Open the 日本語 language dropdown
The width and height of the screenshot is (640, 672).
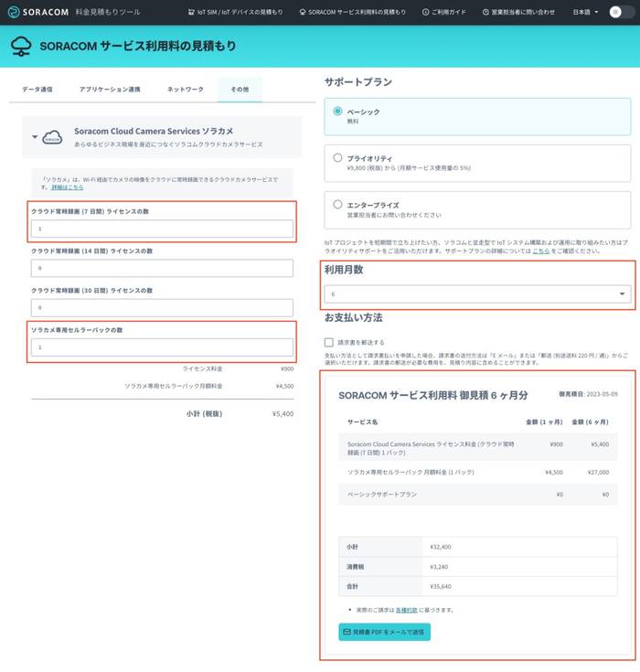tap(585, 12)
